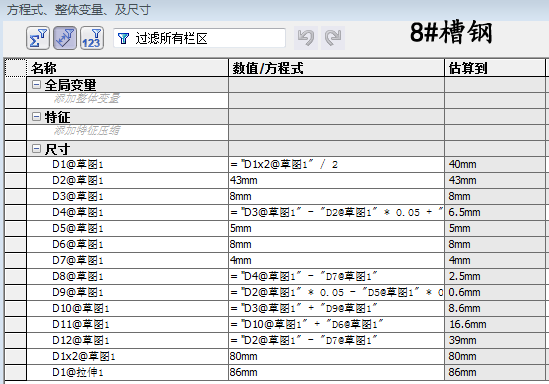
Task: Select row D5@草图1 name
Action: tap(78, 228)
